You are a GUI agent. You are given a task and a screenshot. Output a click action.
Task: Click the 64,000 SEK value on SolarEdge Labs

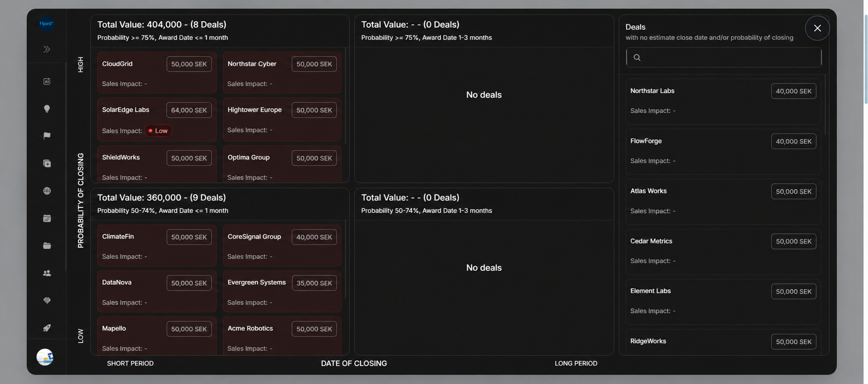tap(189, 110)
